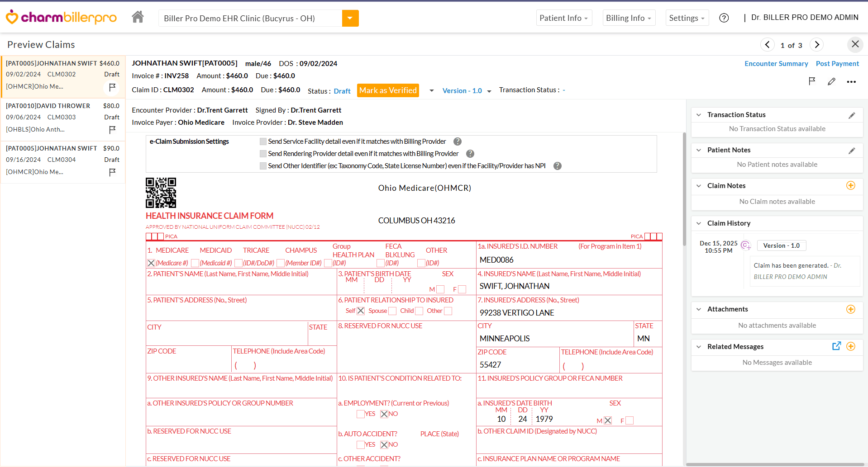Flag the David Thrower CLM0303 claim
The width and height of the screenshot is (868, 467).
click(112, 130)
